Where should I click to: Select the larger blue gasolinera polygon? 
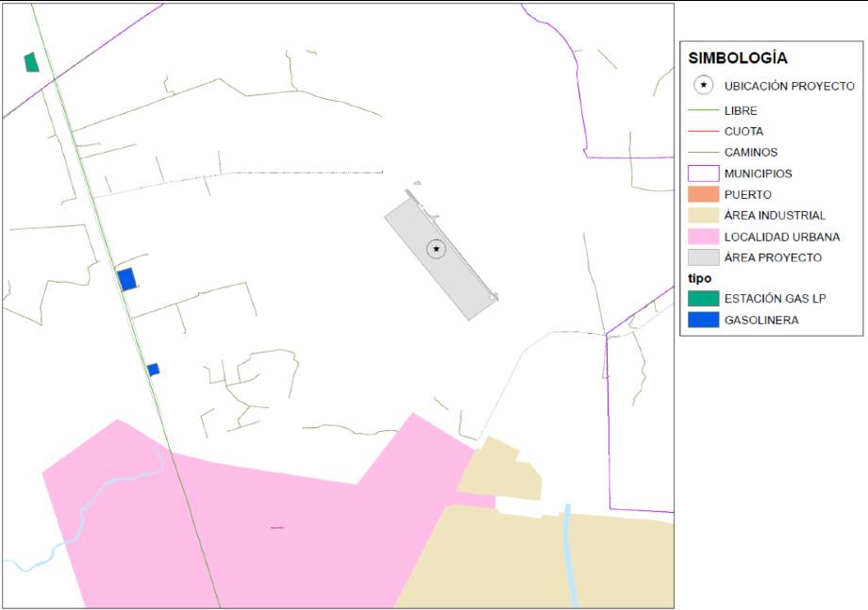127,279
